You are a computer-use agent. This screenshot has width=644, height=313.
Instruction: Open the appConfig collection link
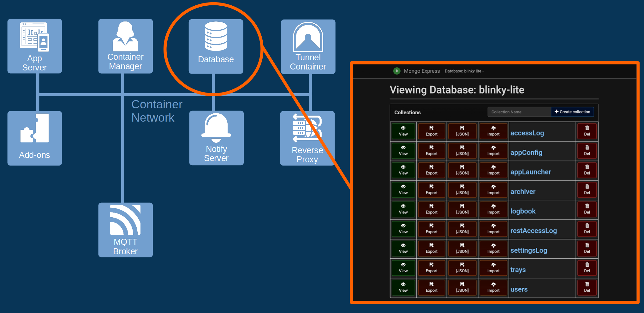[526, 153]
